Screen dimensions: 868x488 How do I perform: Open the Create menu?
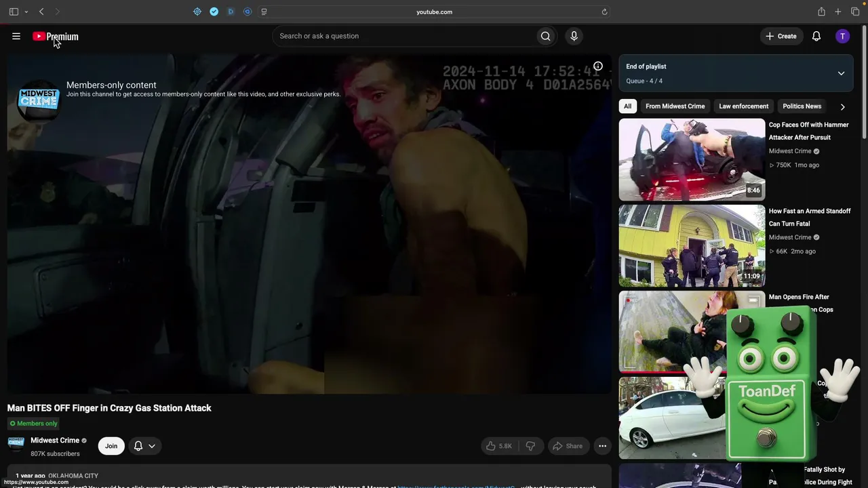click(781, 36)
